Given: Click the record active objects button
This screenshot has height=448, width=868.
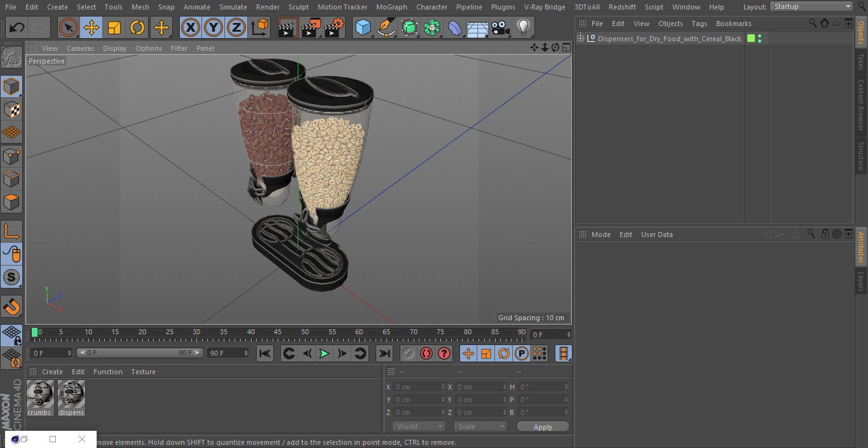Looking at the screenshot, I should coord(409,353).
